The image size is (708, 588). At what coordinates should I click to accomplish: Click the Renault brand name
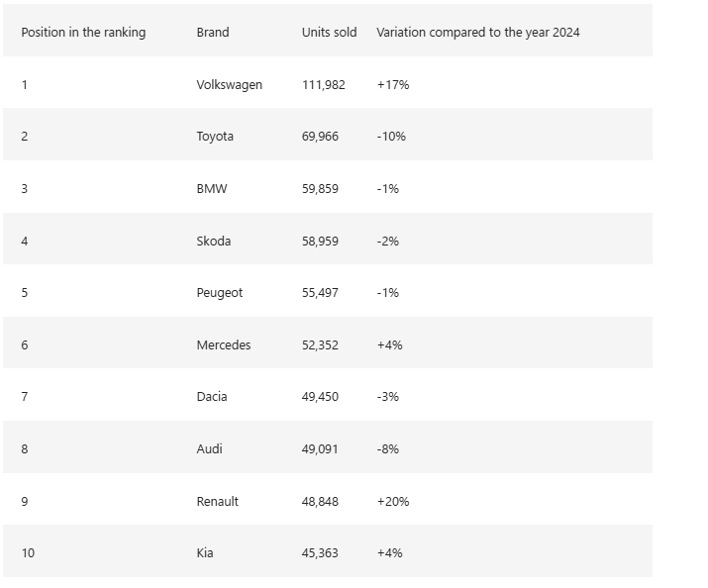coord(218,502)
